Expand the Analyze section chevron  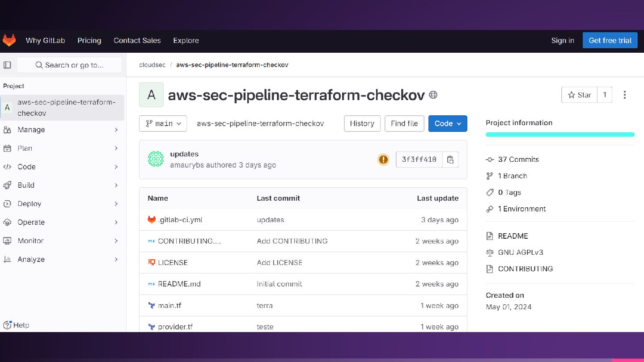tap(116, 259)
